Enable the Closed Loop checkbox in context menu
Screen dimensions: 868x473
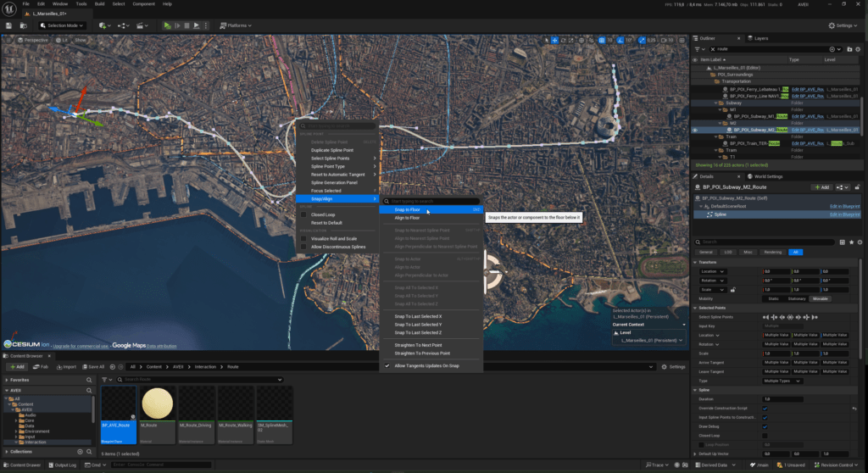[x=304, y=214]
